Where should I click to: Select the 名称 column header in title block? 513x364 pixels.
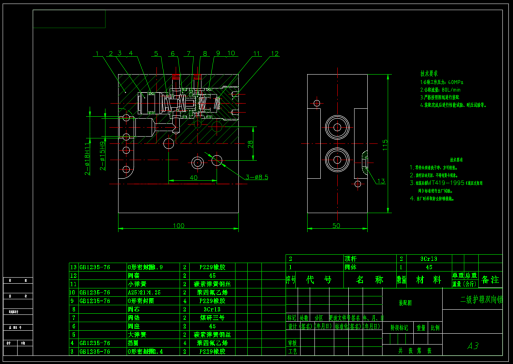click(x=369, y=280)
